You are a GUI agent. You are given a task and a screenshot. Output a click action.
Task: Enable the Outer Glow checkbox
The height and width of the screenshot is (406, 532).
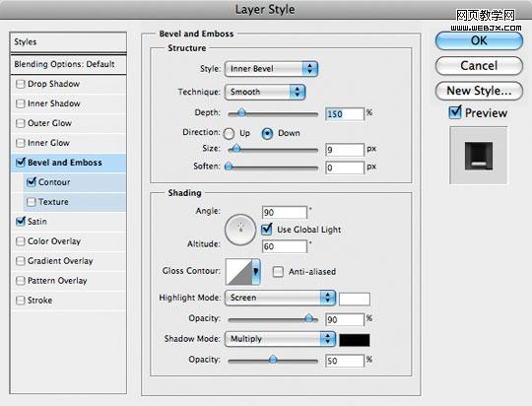point(21,123)
